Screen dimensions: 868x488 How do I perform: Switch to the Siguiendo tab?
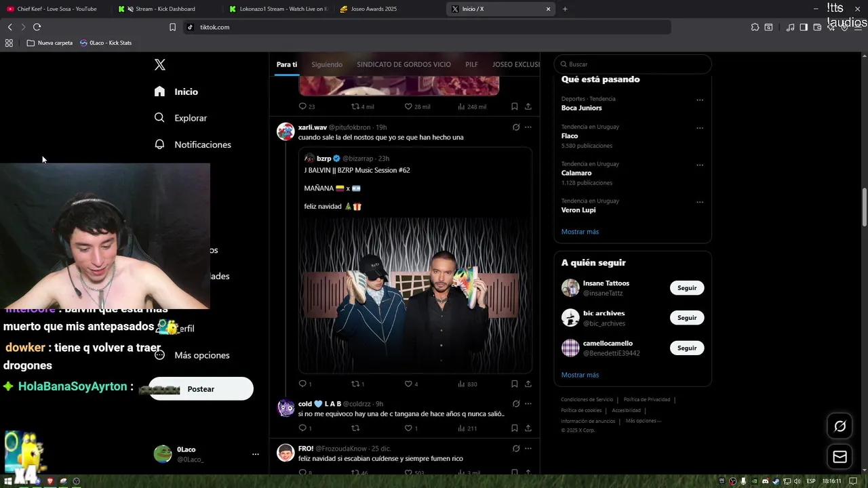pyautogui.click(x=327, y=64)
